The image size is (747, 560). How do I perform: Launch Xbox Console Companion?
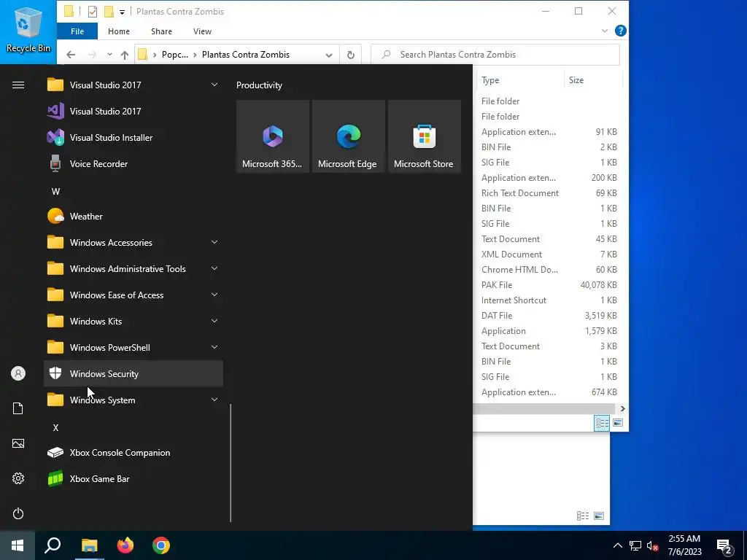tap(133, 452)
